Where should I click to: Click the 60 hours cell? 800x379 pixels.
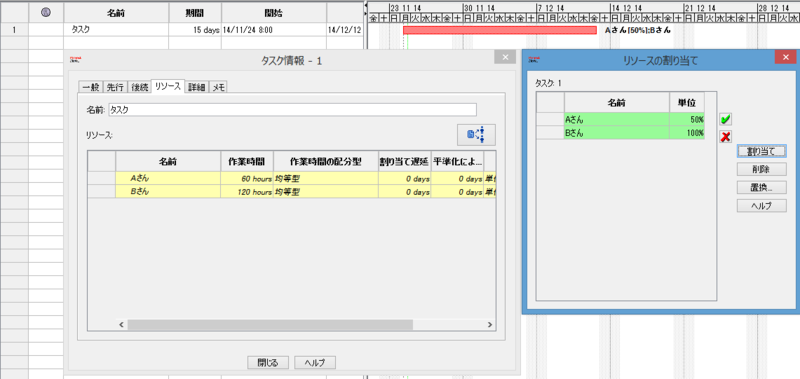pos(247,179)
